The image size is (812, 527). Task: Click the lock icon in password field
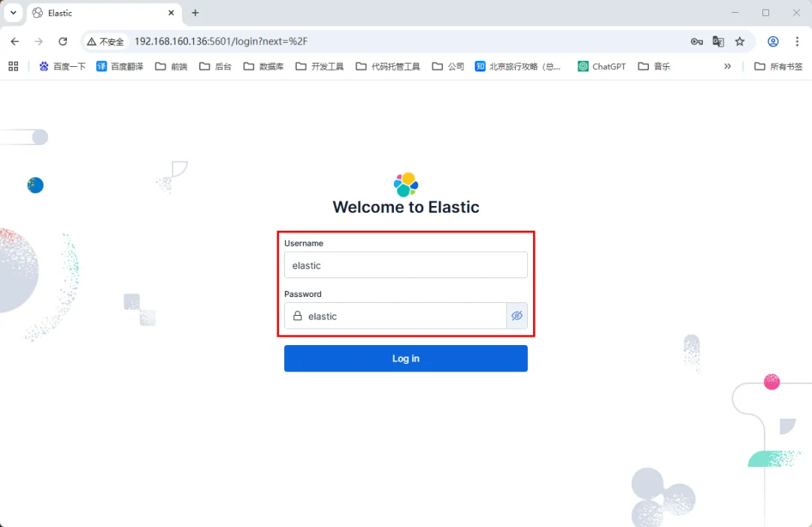click(x=297, y=316)
